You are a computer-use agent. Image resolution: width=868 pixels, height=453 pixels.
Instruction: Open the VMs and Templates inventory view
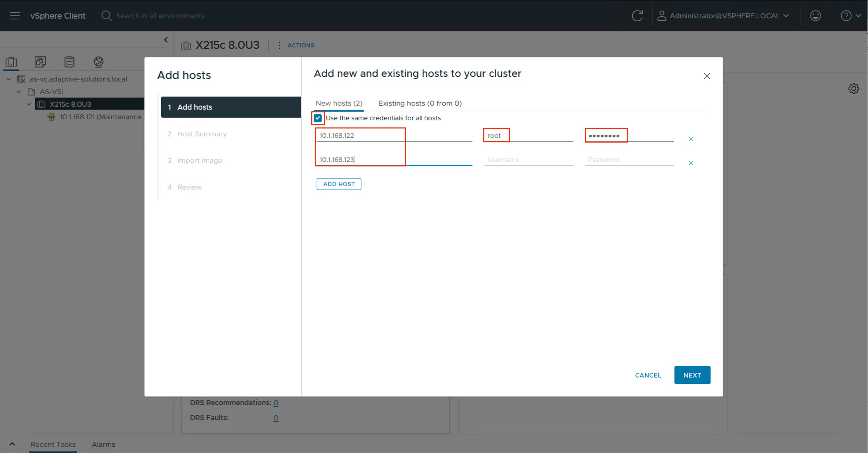pos(40,62)
